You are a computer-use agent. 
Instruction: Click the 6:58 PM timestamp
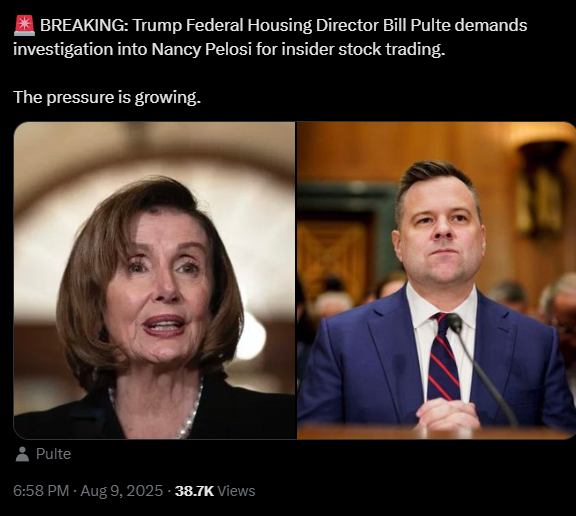pos(41,491)
